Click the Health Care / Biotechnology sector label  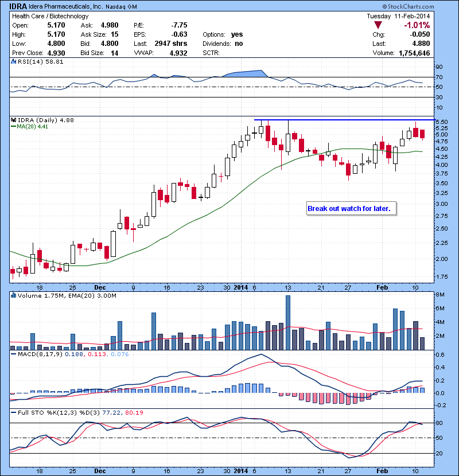50,16
